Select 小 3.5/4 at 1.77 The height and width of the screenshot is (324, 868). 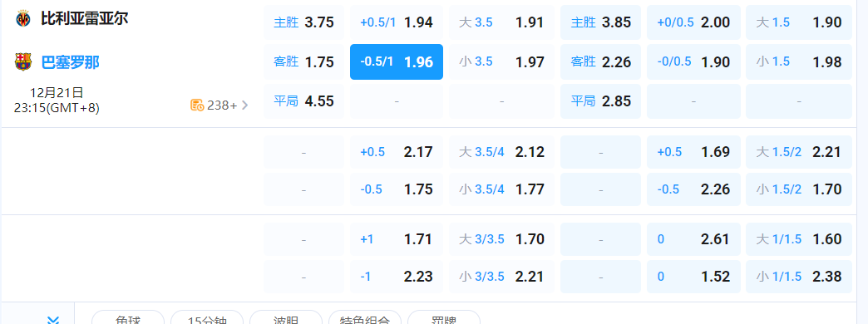click(x=501, y=189)
